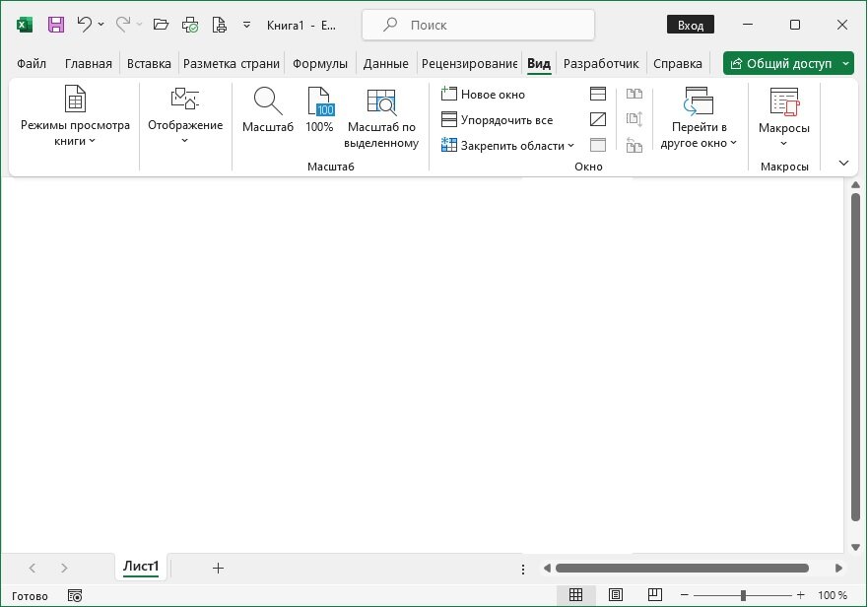This screenshot has width=868, height=607.
Task: Click the Split window icon
Action: tap(598, 94)
